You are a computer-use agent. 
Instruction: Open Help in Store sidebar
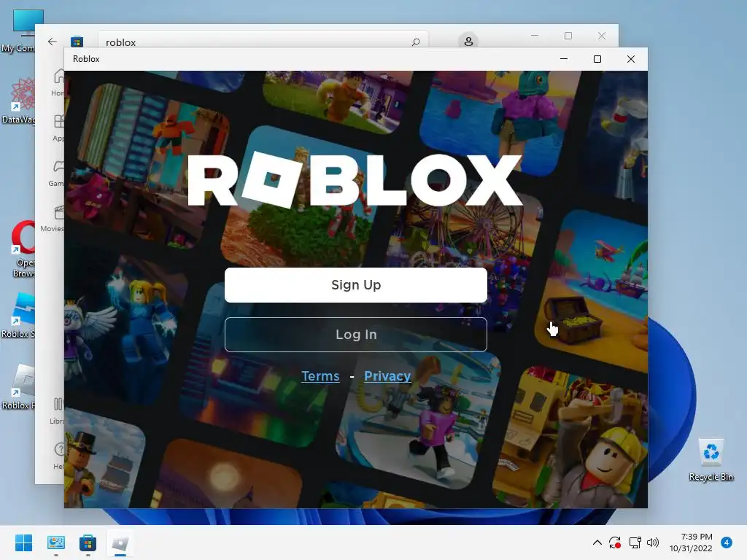58,456
